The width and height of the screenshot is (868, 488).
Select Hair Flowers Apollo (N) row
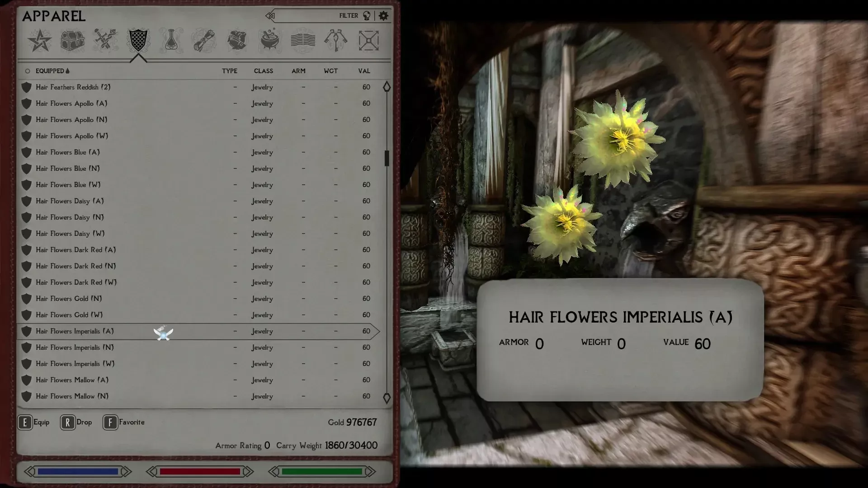pos(199,120)
